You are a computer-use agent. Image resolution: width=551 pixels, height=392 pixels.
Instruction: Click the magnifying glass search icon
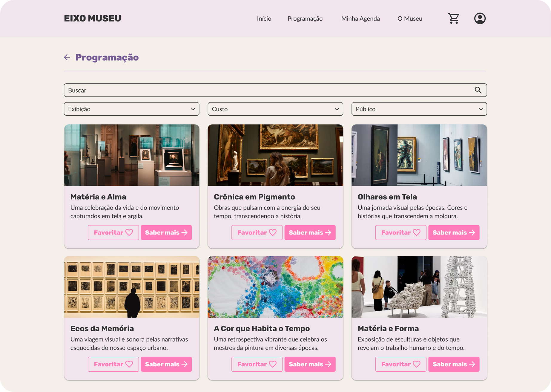pyautogui.click(x=478, y=90)
